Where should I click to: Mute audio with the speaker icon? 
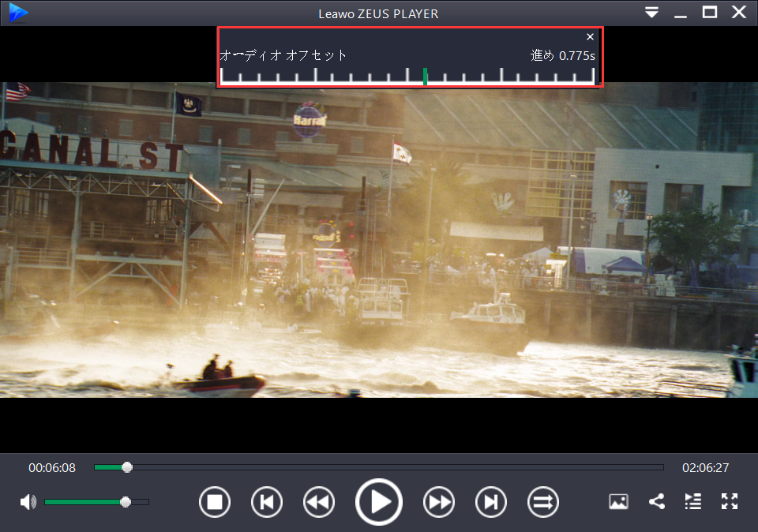tap(28, 502)
